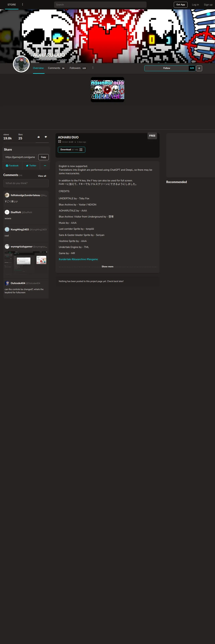Follow the AOHARU DUO game
Viewport: 215px width, 644px height.
(167, 68)
